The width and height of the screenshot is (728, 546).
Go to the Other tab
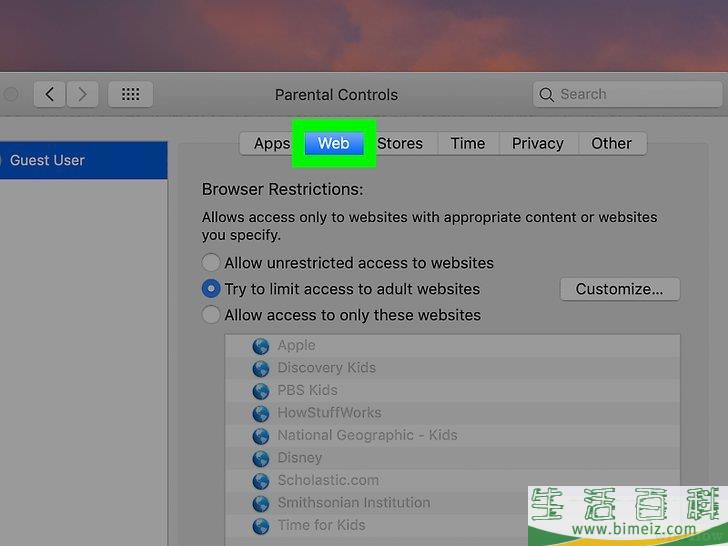(x=611, y=144)
